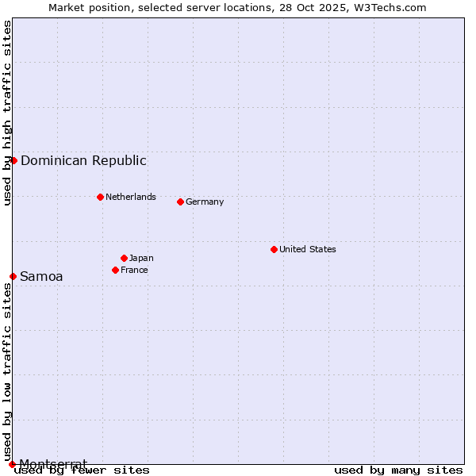The image size is (476, 476).
Task: Select the Germany red data point
Action: point(180,202)
